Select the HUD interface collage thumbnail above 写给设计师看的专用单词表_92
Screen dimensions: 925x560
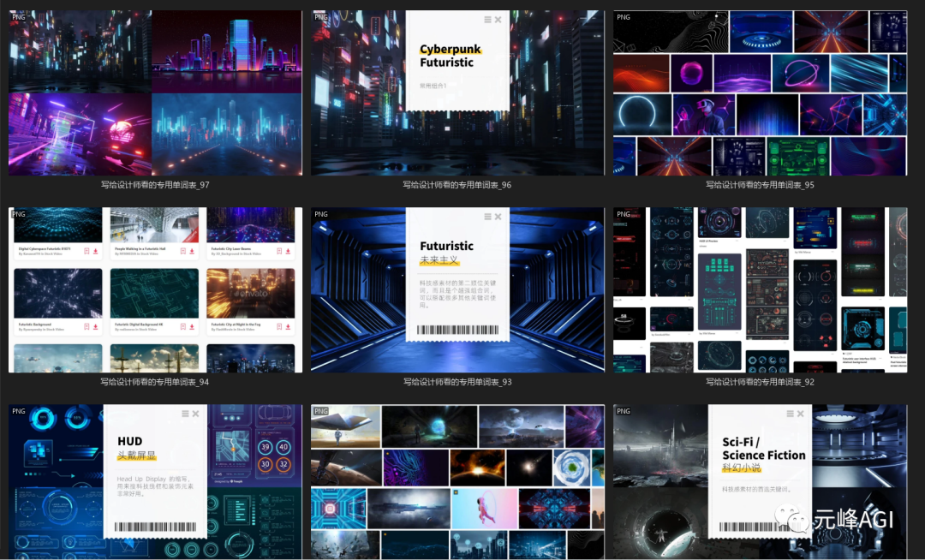760,289
